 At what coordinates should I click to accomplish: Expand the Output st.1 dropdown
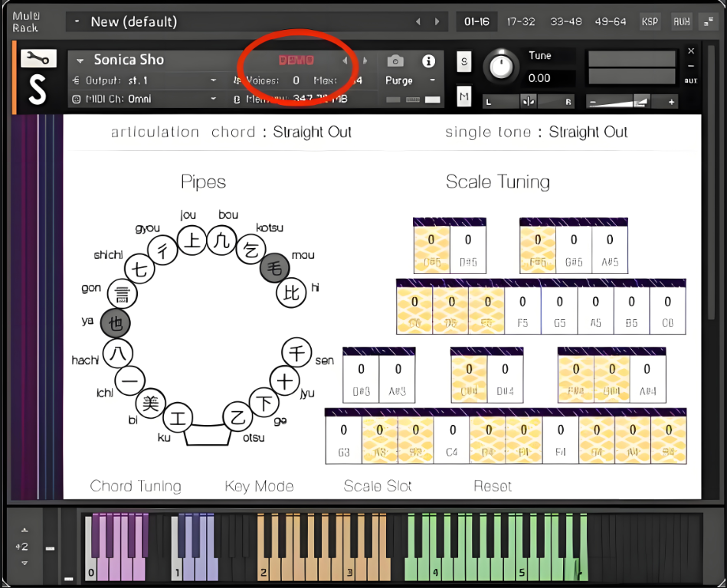pos(214,80)
